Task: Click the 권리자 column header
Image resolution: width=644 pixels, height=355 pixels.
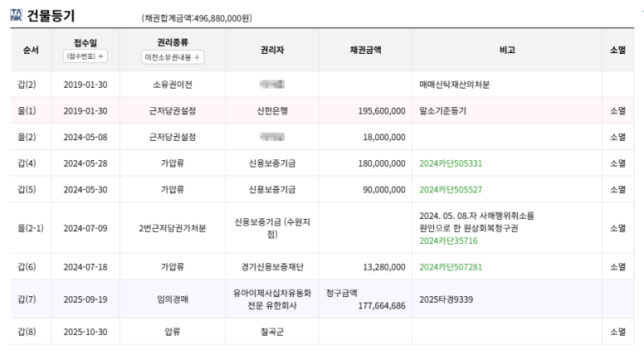Action: (272, 50)
